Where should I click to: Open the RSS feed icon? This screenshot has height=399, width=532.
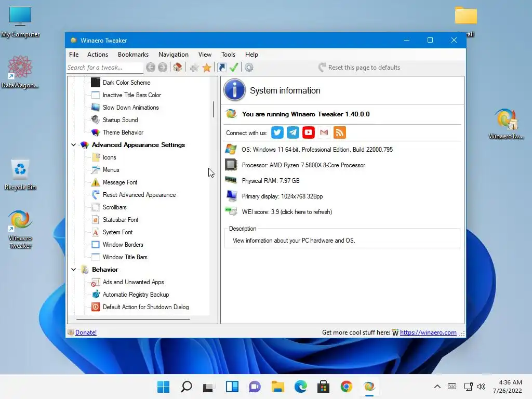click(x=340, y=132)
